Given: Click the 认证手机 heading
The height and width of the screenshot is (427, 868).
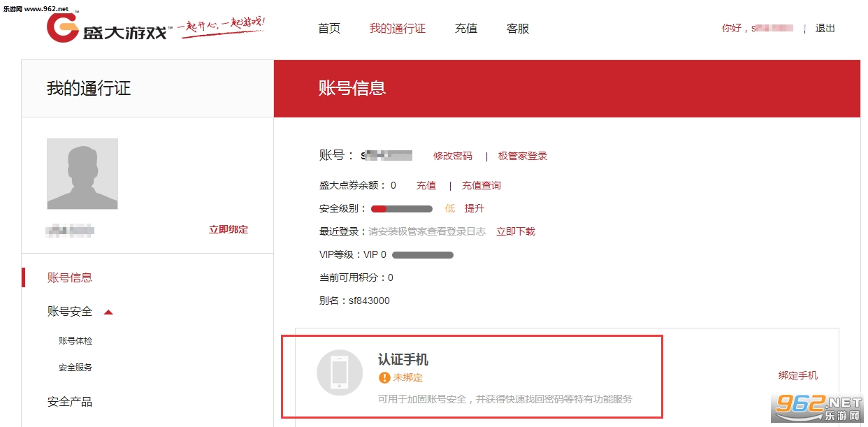Looking at the screenshot, I should (x=403, y=360).
